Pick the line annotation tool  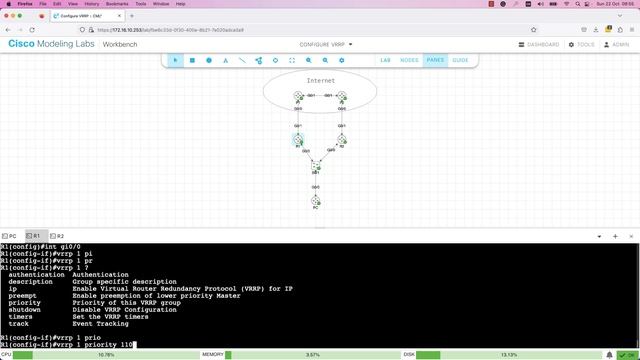pos(242,60)
